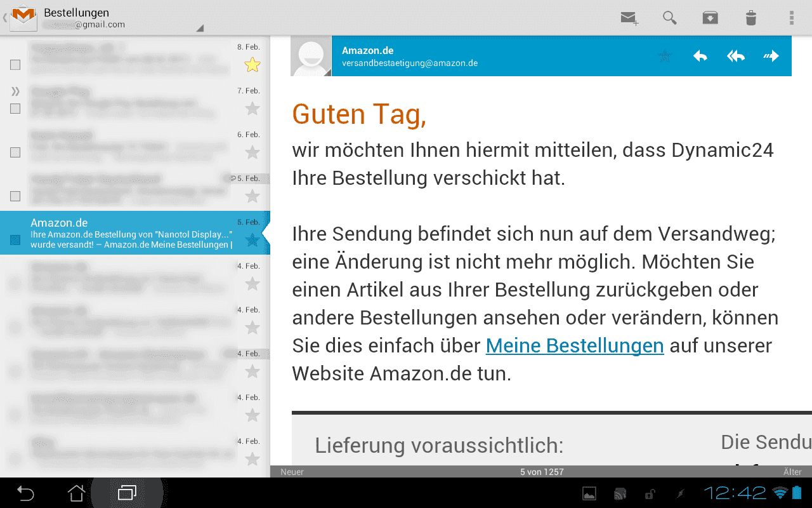Open the search magnifier icon
The image size is (812, 508).
pyautogui.click(x=669, y=18)
